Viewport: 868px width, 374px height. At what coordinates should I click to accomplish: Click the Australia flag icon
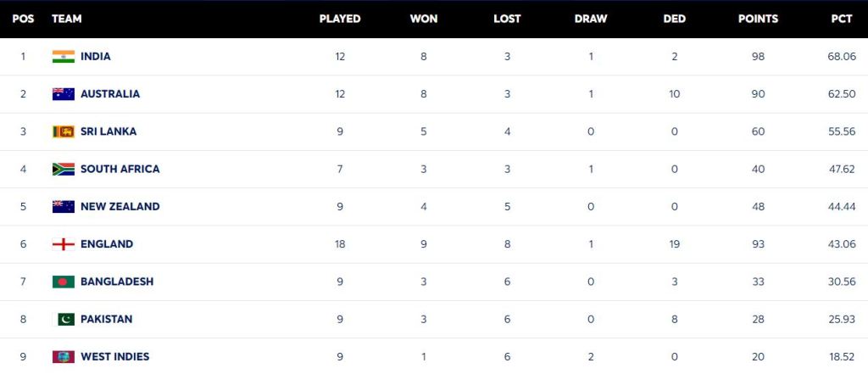pyautogui.click(x=63, y=93)
